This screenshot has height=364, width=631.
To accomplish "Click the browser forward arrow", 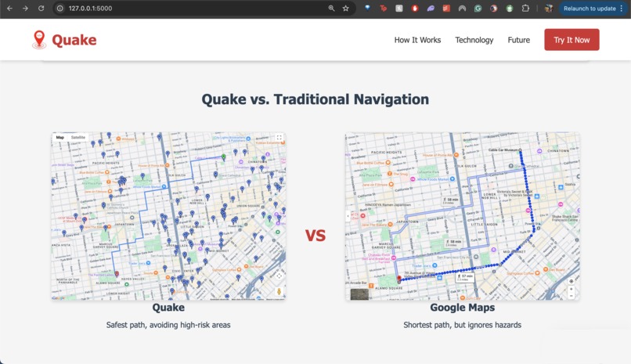I will point(25,8).
